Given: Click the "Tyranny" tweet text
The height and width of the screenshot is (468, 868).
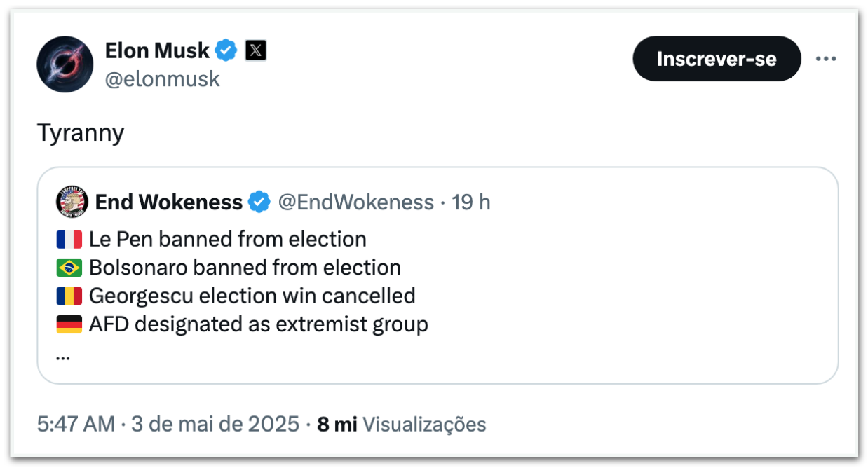Looking at the screenshot, I should pos(81,132).
